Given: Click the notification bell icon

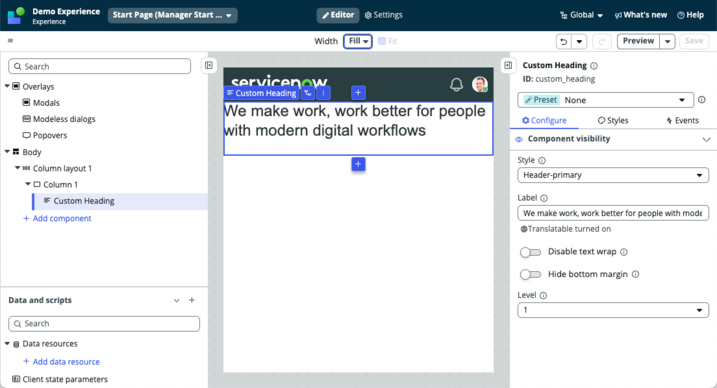Looking at the screenshot, I should (456, 85).
